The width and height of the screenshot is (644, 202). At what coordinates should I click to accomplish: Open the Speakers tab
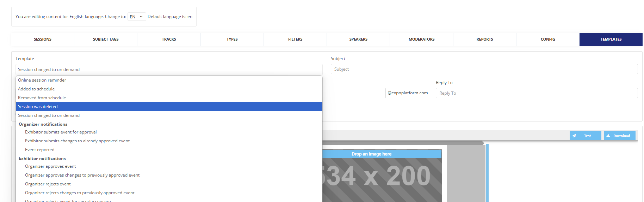pyautogui.click(x=358, y=39)
